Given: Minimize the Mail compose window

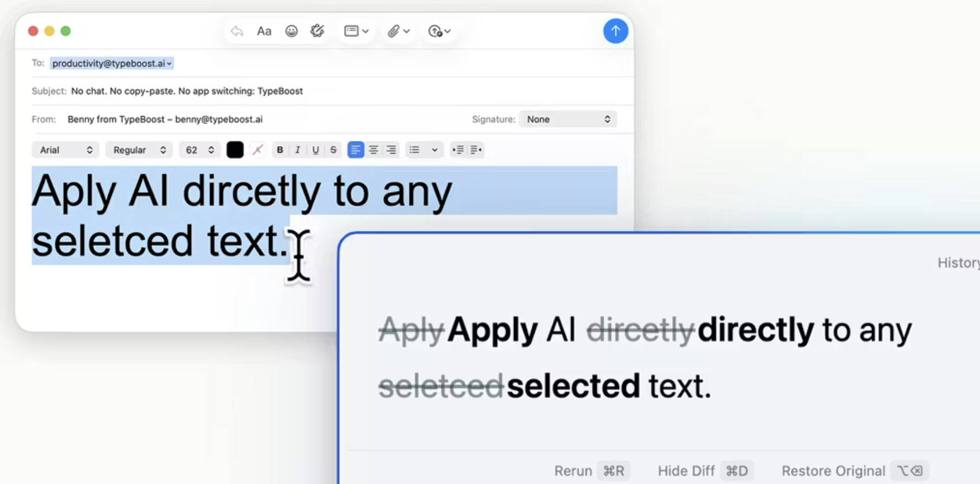Looking at the screenshot, I should tap(49, 31).
